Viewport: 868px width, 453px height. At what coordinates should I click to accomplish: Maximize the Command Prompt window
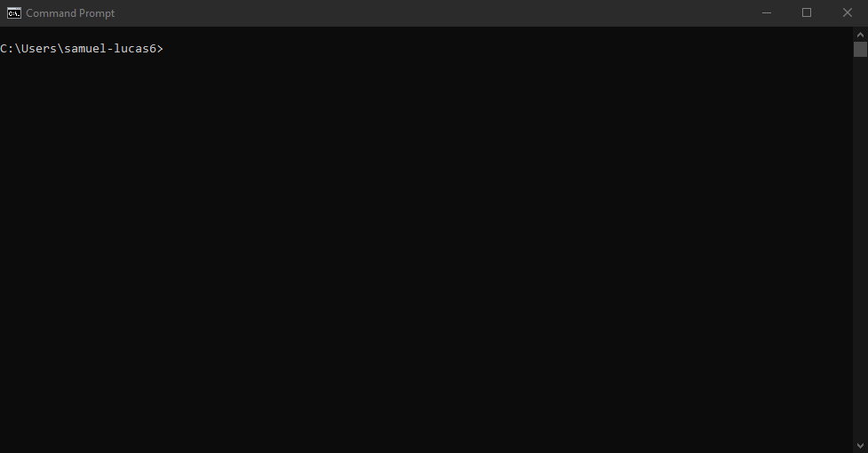pyautogui.click(x=807, y=12)
